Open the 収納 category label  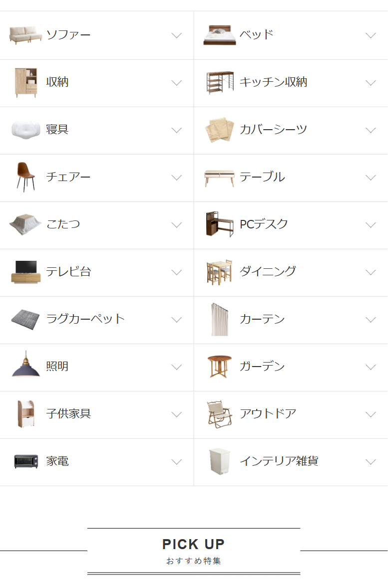(x=57, y=82)
